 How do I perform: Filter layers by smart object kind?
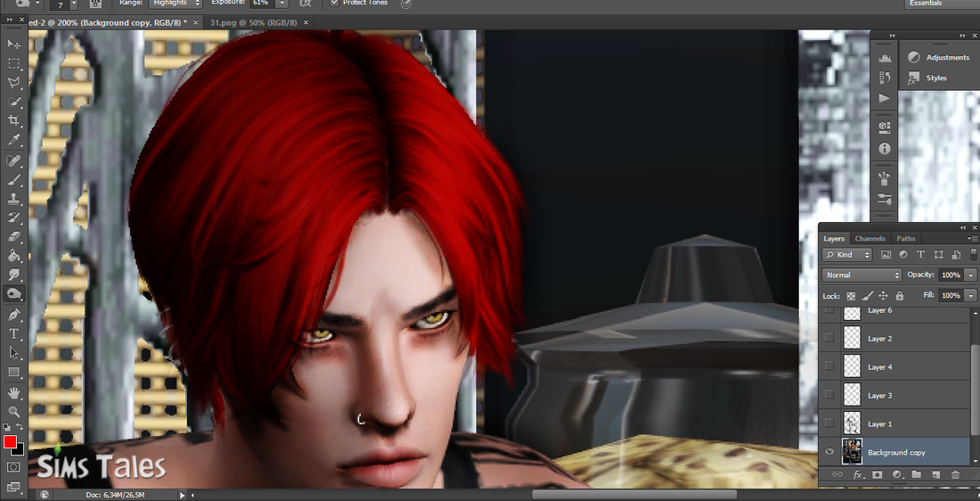pos(956,255)
